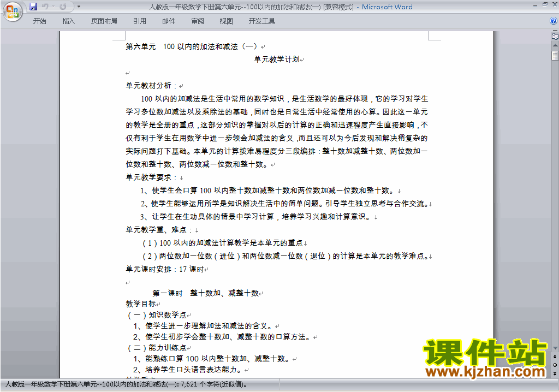
Task: Click the heading 单元教材分析
Action: [x=152, y=86]
